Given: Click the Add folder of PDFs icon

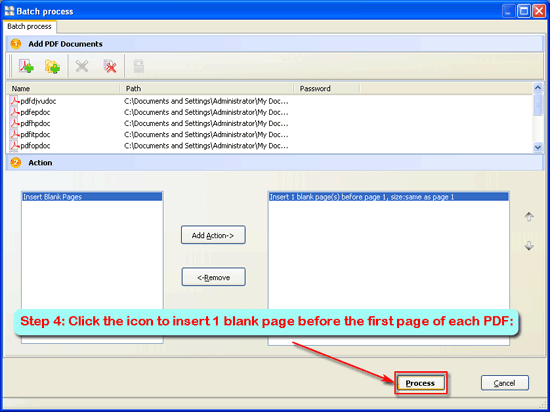Looking at the screenshot, I should tap(52, 66).
